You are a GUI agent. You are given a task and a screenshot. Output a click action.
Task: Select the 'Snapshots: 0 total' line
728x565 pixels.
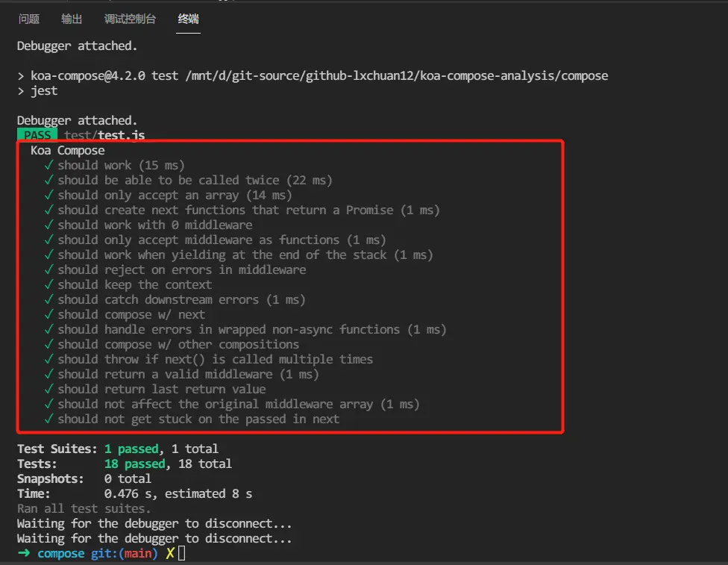click(x=84, y=478)
